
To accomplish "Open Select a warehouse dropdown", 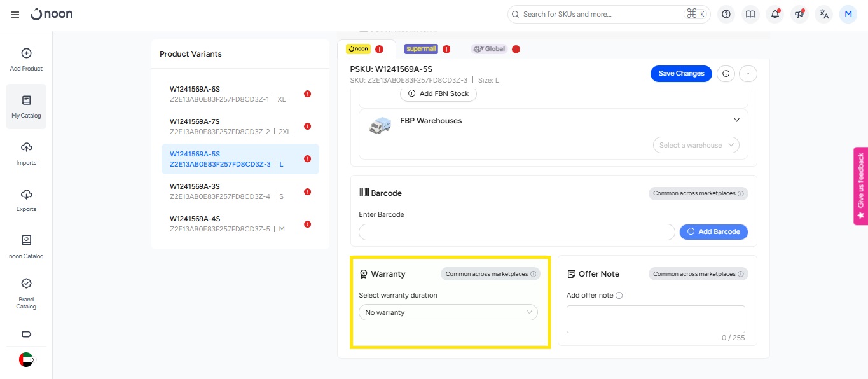I will point(696,145).
